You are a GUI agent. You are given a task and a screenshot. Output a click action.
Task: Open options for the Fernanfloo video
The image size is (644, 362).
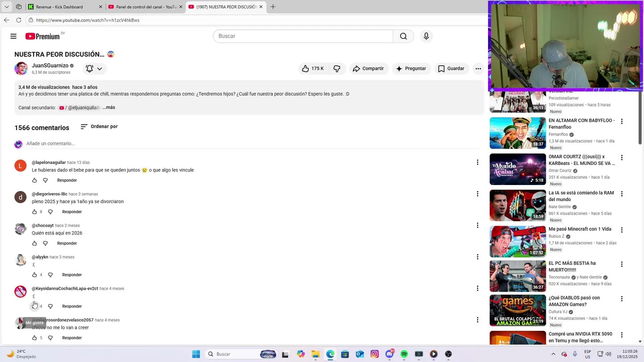pos(622,121)
